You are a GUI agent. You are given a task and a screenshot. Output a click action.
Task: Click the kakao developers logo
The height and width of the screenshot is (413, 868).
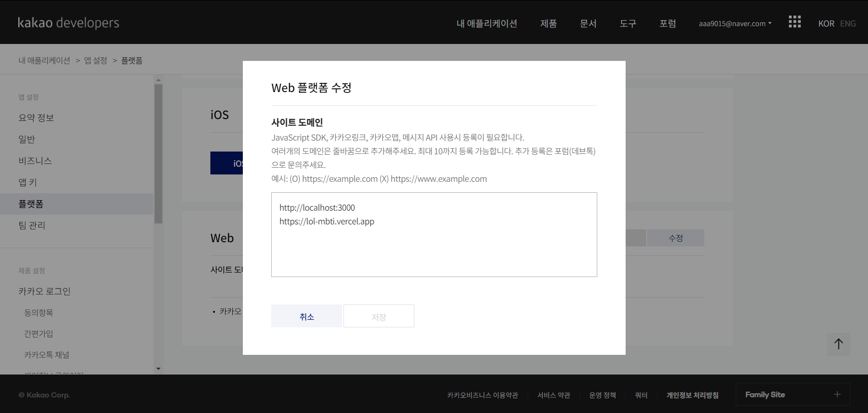tap(69, 23)
